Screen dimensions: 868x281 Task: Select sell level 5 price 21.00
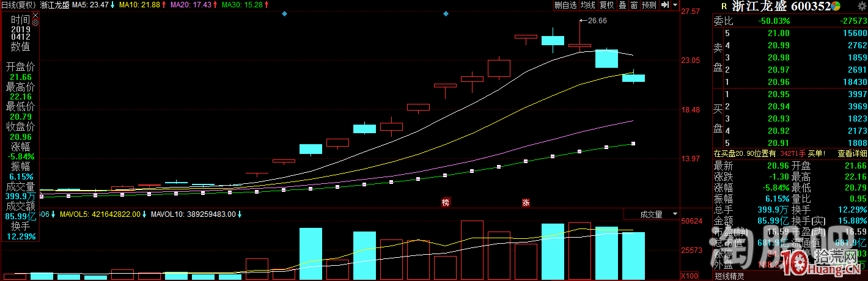pyautogui.click(x=778, y=33)
